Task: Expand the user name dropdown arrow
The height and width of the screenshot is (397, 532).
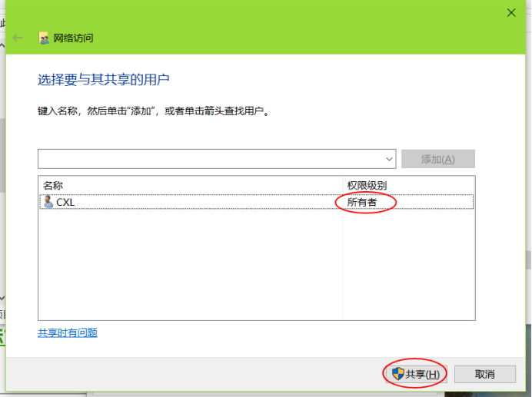Action: point(389,159)
